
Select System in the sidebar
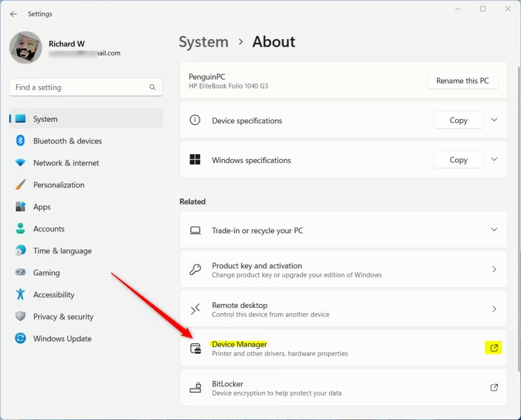(x=85, y=119)
